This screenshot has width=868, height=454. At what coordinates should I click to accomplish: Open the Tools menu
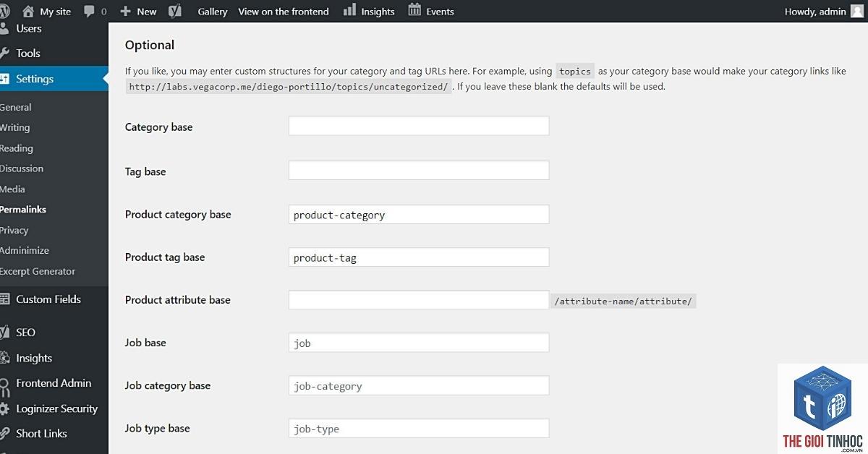(28, 53)
